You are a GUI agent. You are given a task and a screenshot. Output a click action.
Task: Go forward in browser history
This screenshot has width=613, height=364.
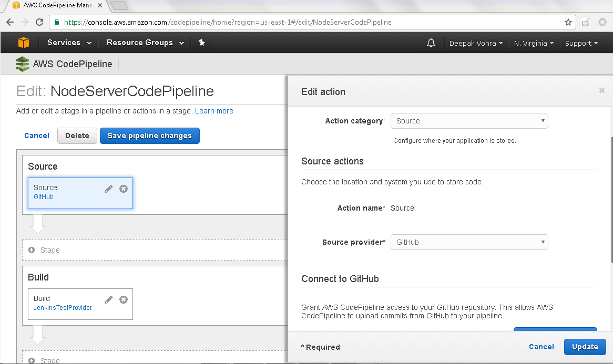[x=25, y=22]
